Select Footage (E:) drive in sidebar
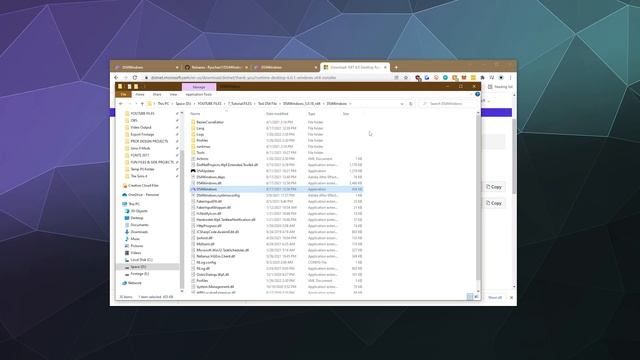This screenshot has width=640, height=360. point(140,274)
